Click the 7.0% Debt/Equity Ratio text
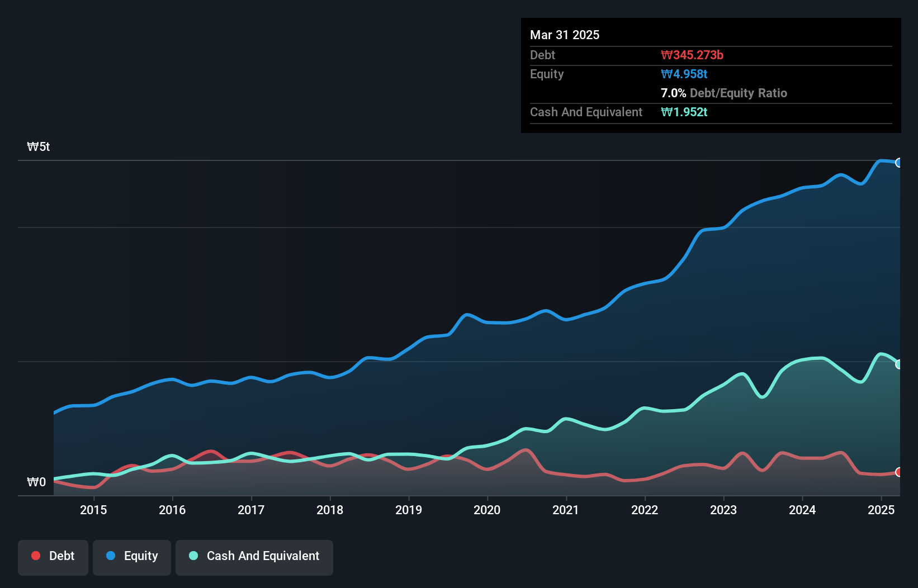The height and width of the screenshot is (588, 918). [724, 93]
